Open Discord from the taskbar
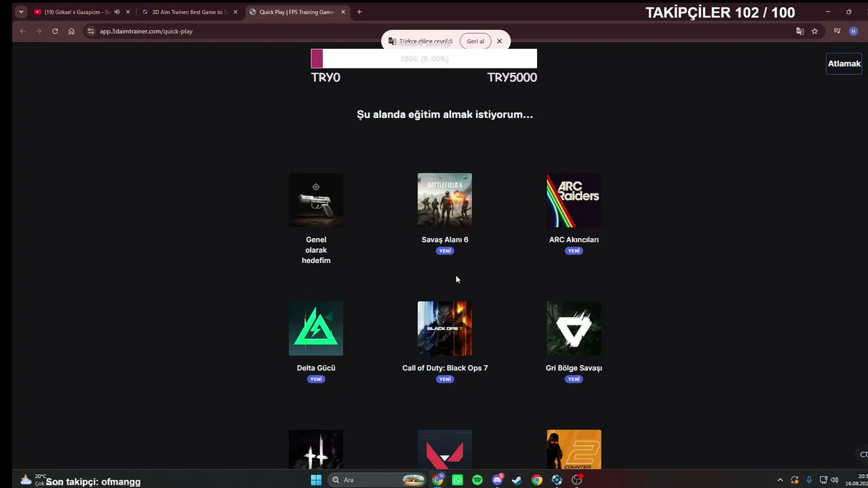The height and width of the screenshot is (488, 868). pyautogui.click(x=498, y=480)
